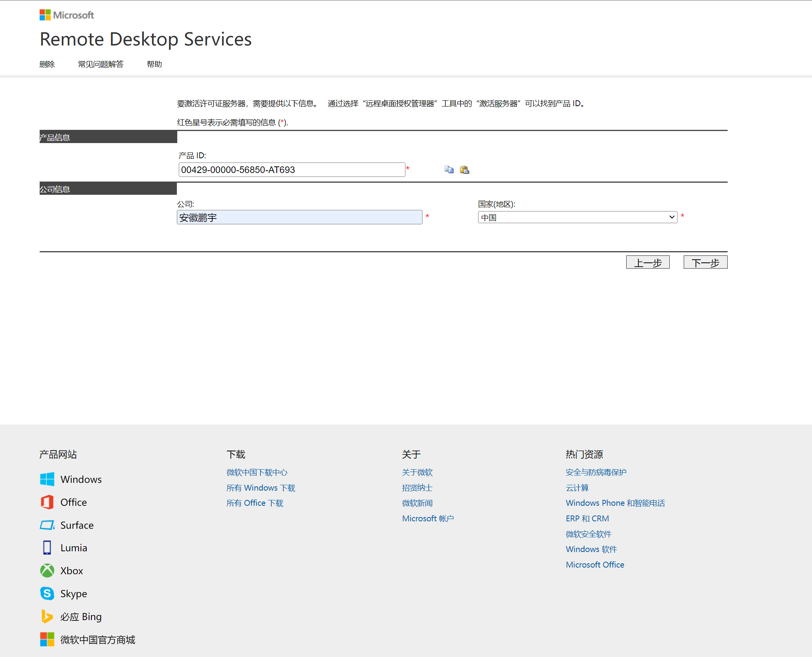Click the Microsoft logo in header

pos(67,15)
